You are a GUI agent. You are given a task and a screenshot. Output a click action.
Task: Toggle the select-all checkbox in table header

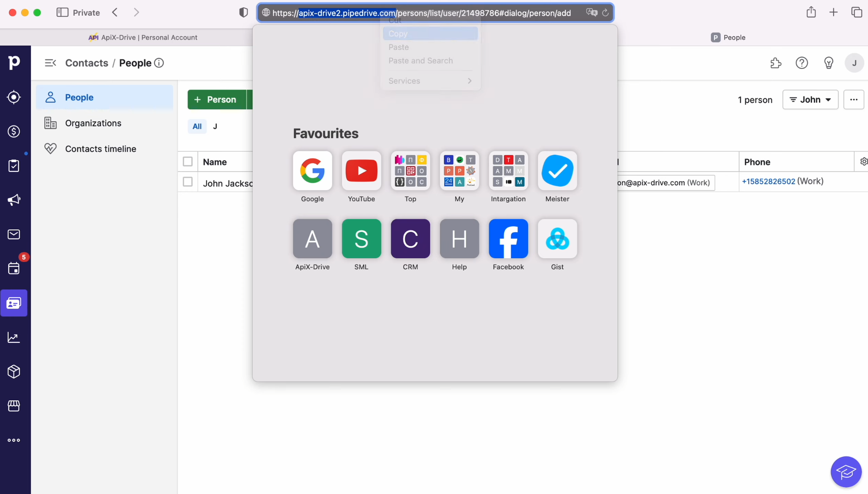tap(188, 161)
